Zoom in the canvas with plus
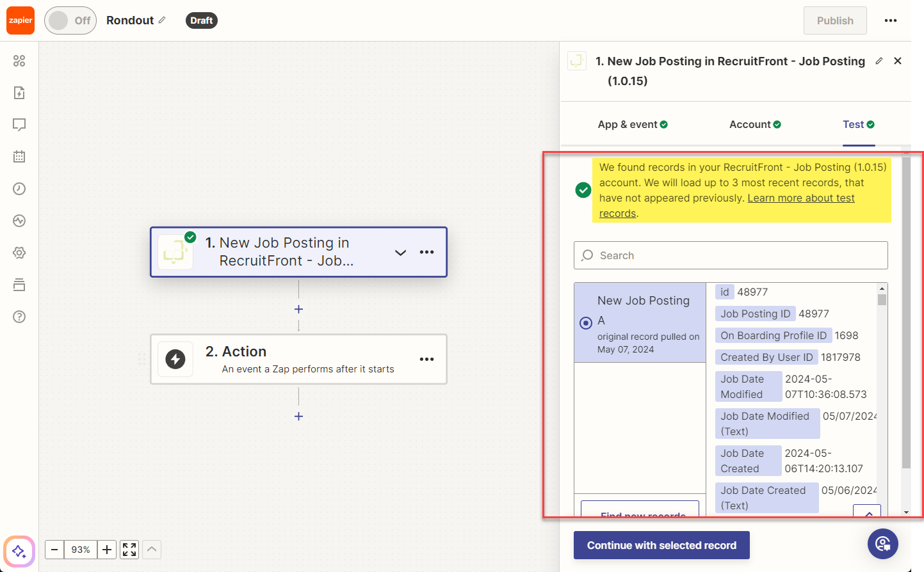Image resolution: width=924 pixels, height=572 pixels. click(107, 550)
